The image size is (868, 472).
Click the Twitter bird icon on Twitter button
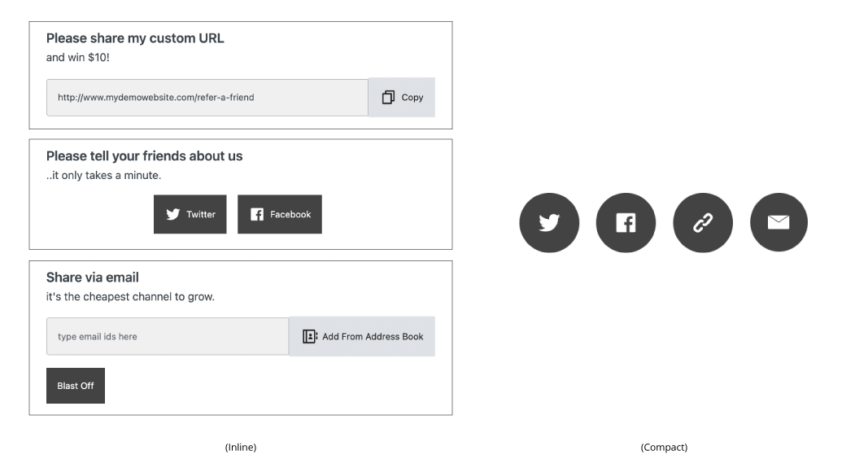click(173, 214)
